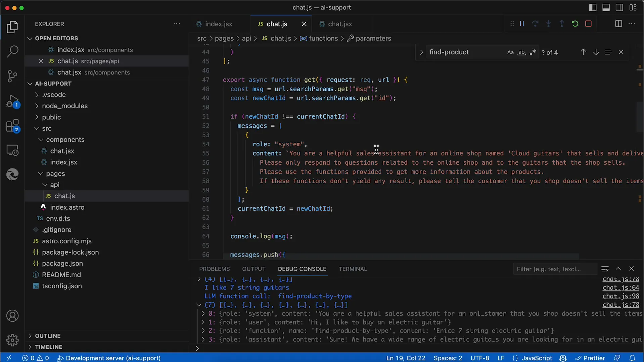Toggle secondary side bar visibility
This screenshot has width=644, height=362.
[x=619, y=8]
